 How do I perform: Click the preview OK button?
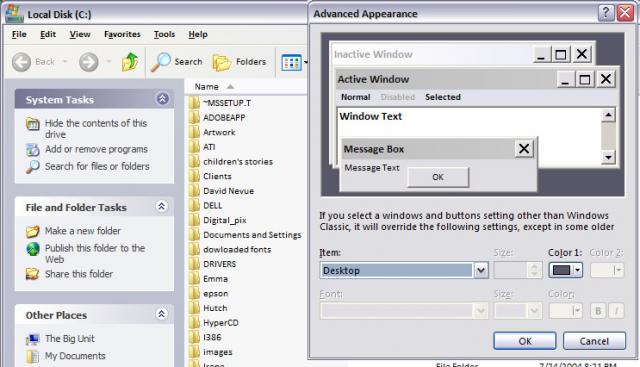(438, 177)
